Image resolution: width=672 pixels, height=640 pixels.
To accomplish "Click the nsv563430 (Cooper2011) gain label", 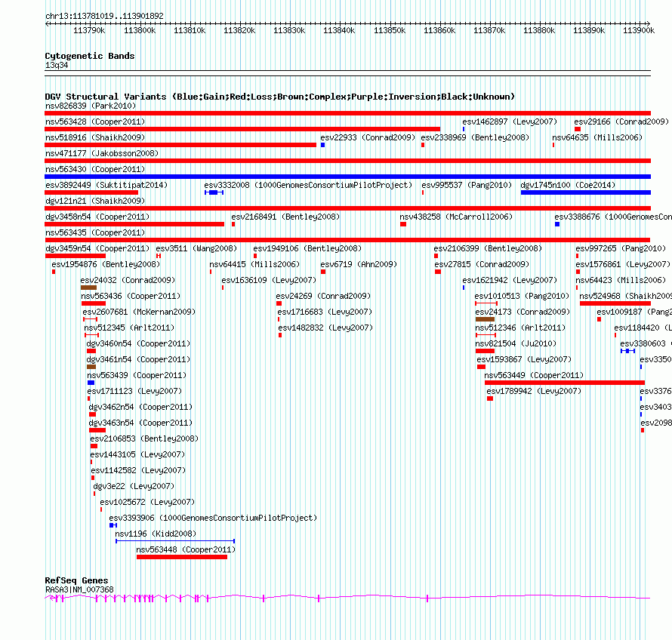I will tap(95, 169).
